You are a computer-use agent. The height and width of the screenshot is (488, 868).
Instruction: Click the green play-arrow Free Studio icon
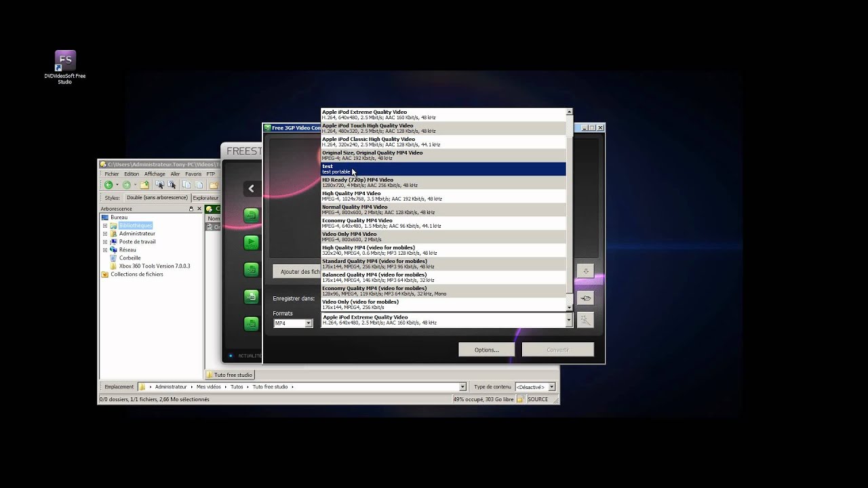click(251, 243)
